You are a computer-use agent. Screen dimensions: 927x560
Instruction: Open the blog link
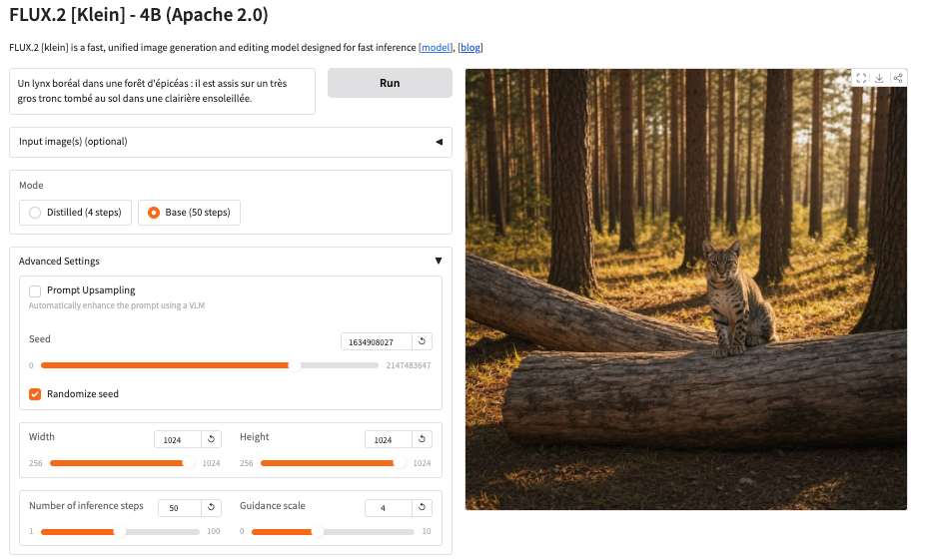(470, 48)
